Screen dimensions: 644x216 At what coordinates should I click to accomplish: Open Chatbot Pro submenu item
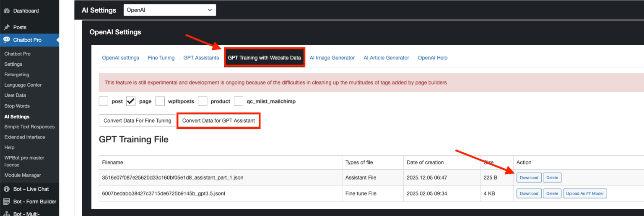[x=17, y=54]
